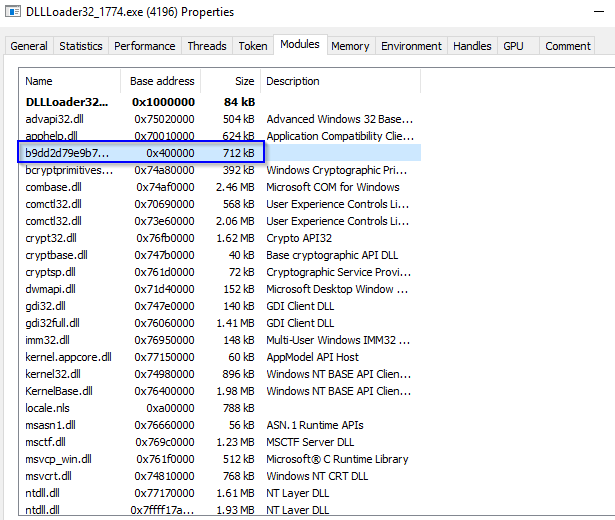Sort modules by Name column header
The image size is (615, 520).
tap(70, 81)
